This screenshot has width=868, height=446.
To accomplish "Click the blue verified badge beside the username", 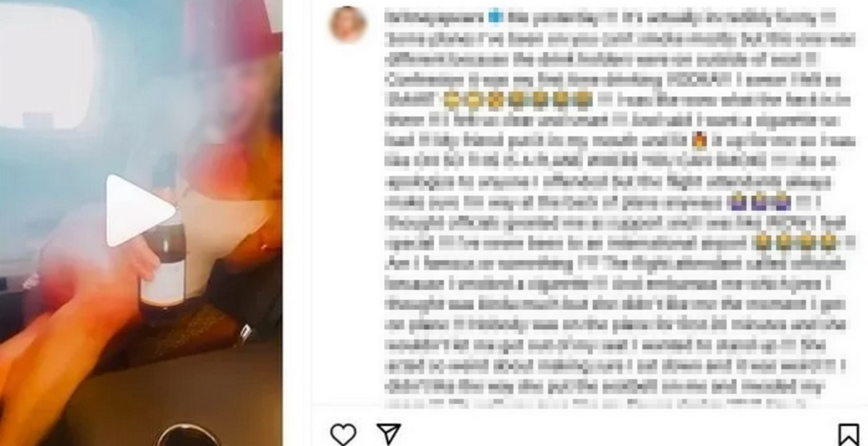I will (x=494, y=16).
